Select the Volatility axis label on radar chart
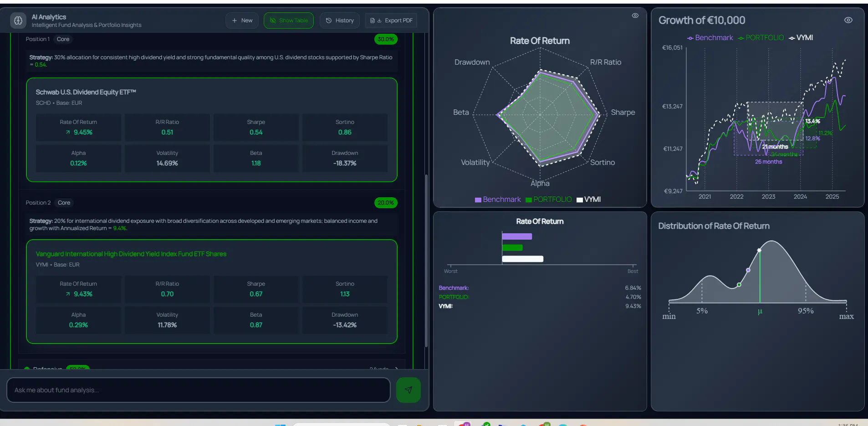The image size is (868, 426). point(475,162)
